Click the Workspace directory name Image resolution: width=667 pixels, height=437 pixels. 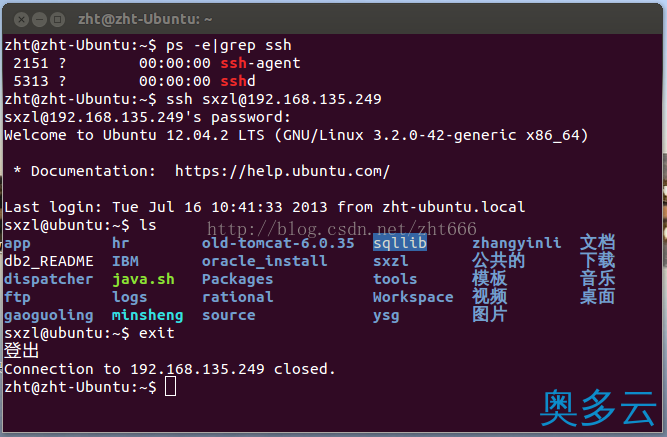click(x=413, y=297)
